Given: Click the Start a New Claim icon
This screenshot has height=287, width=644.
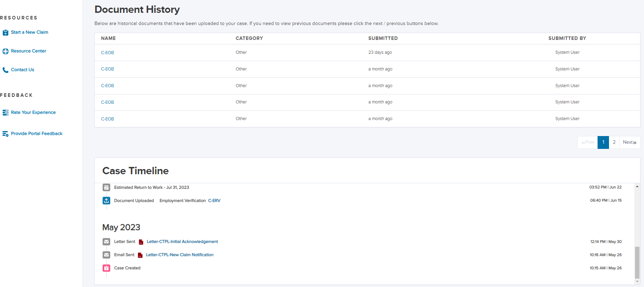Looking at the screenshot, I should coord(6,33).
